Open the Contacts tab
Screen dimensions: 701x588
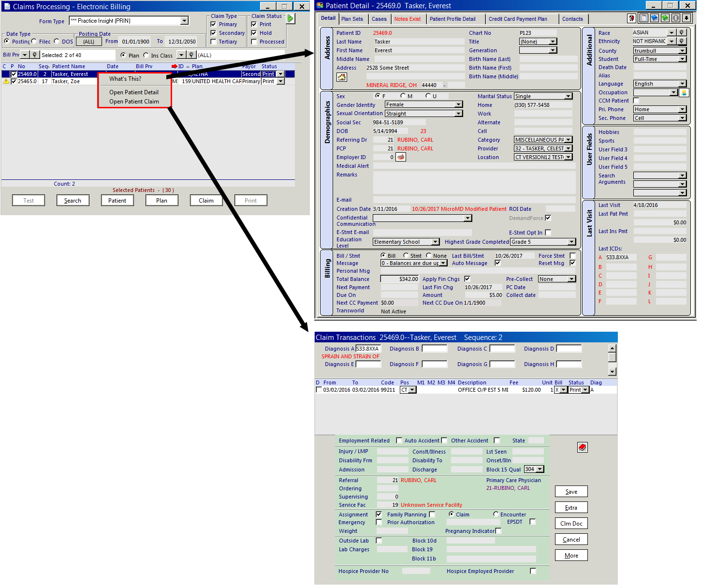(x=572, y=19)
